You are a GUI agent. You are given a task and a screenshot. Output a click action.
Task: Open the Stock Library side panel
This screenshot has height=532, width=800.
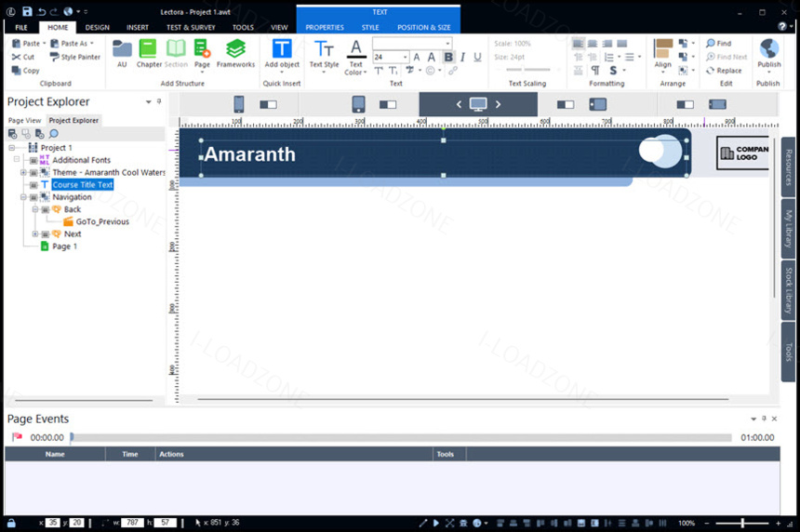788,290
